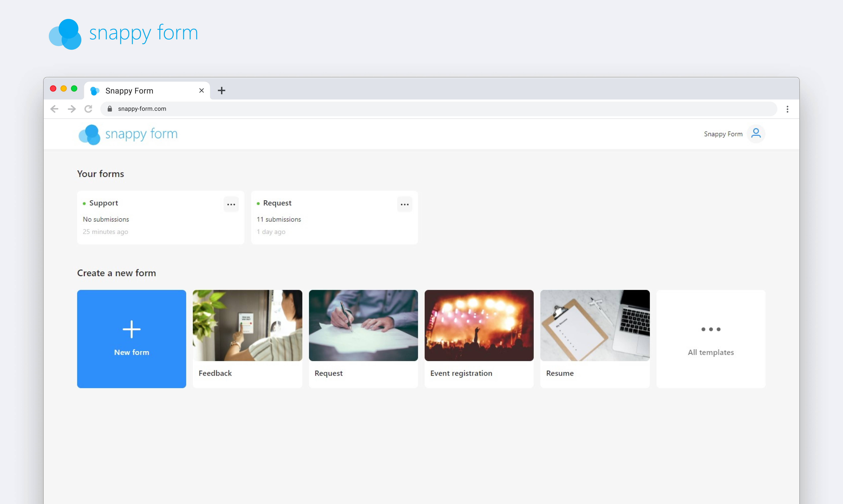843x504 pixels.
Task: Click the browser back arrow
Action: click(x=54, y=109)
